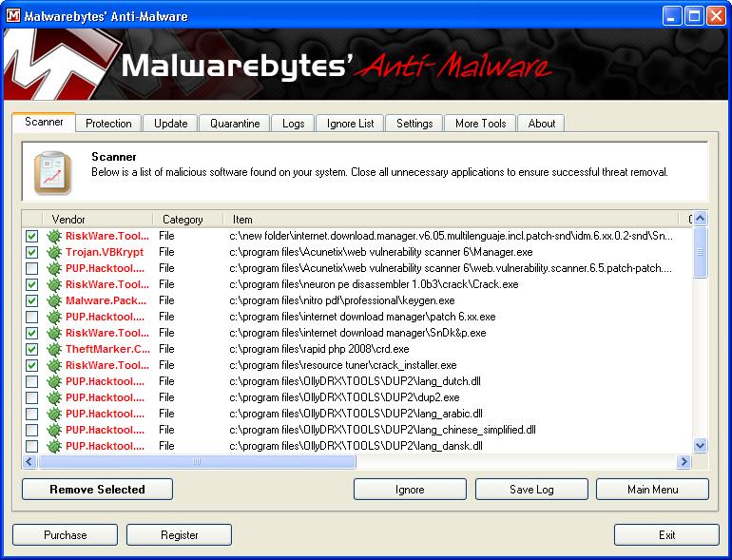Exit the application
The image size is (732, 560).
[666, 534]
